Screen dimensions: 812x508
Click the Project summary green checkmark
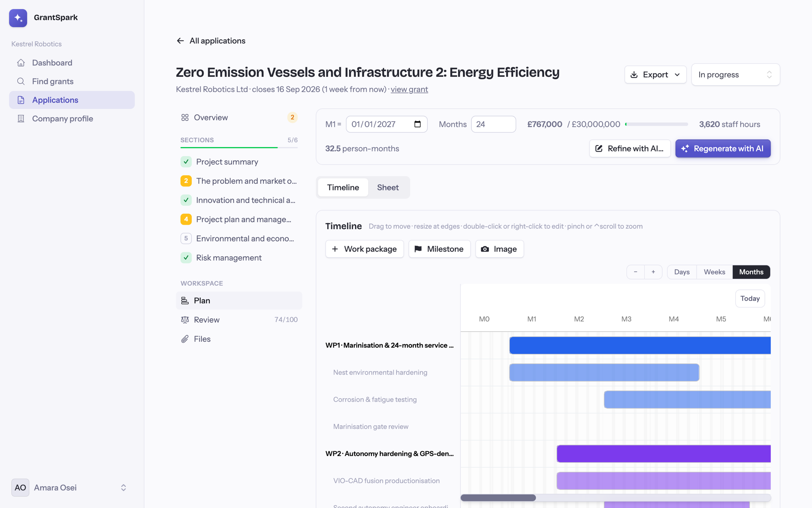[x=186, y=162]
